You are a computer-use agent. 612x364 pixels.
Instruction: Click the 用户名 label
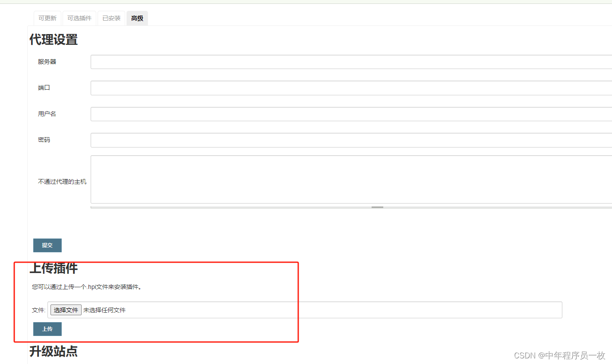[x=47, y=114]
